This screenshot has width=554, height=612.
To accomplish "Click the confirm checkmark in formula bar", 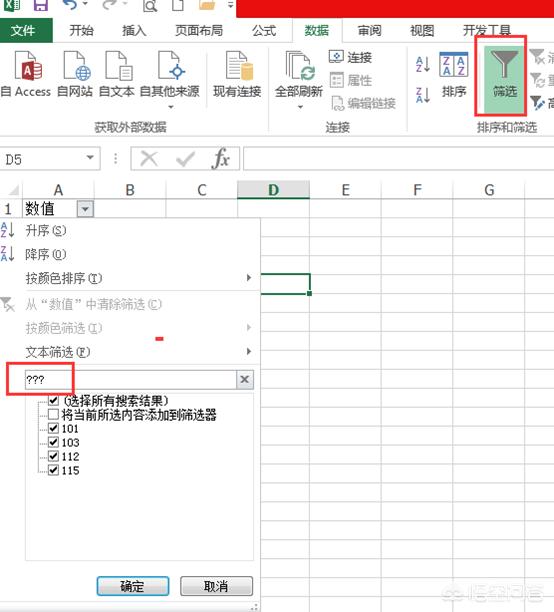I will [185, 159].
